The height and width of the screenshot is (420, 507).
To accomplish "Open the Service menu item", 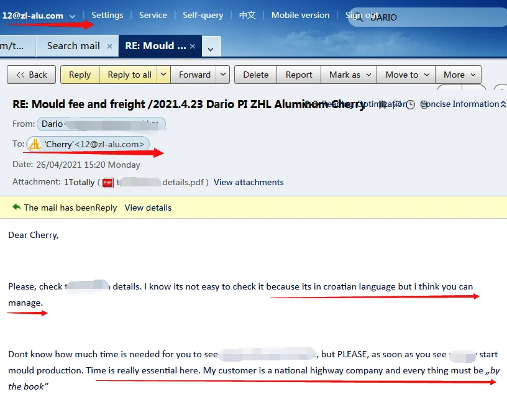I will 153,15.
